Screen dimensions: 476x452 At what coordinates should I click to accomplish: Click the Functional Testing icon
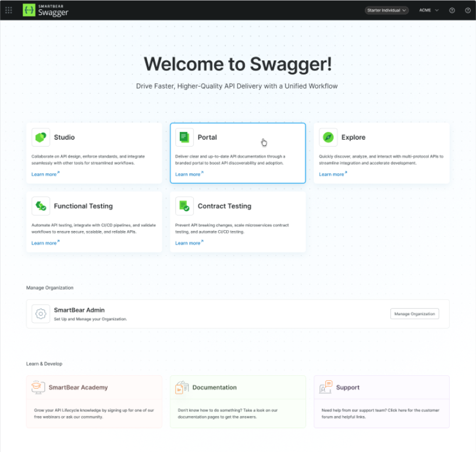click(x=41, y=206)
